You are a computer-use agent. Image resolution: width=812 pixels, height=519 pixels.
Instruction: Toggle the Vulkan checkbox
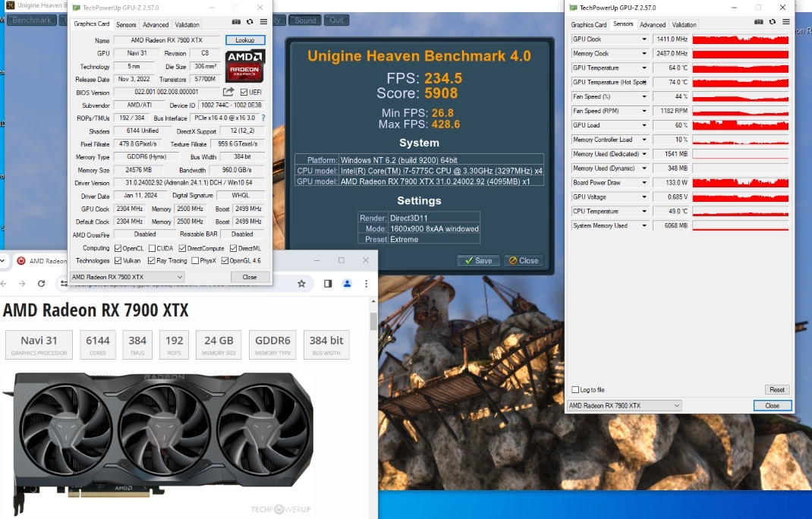[x=118, y=260]
